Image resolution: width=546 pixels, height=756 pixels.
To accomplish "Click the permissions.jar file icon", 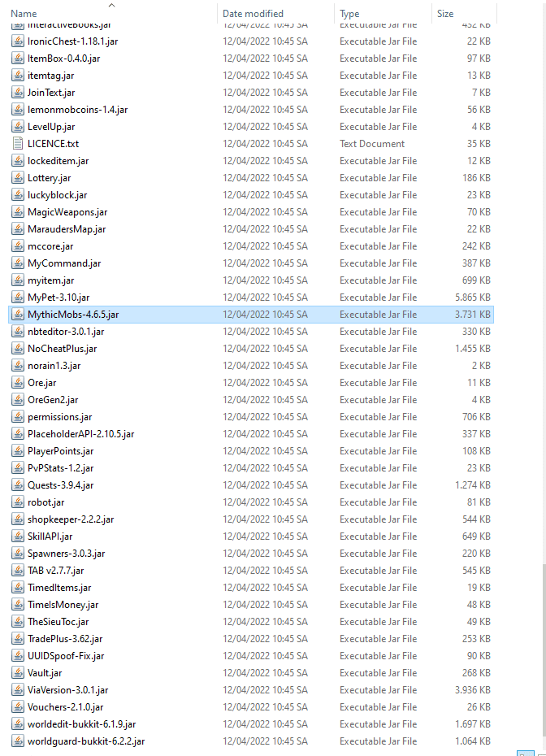I will pyautogui.click(x=18, y=417).
